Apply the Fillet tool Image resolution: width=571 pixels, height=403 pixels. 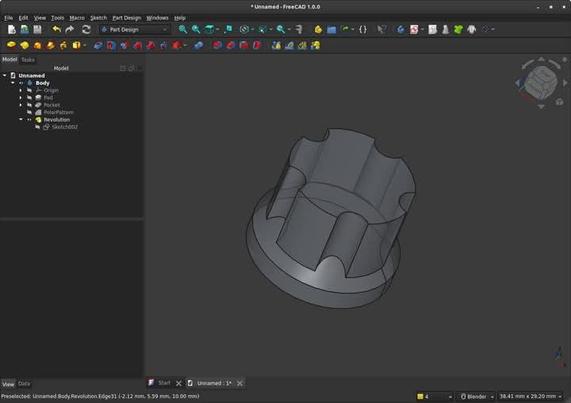pos(217,45)
